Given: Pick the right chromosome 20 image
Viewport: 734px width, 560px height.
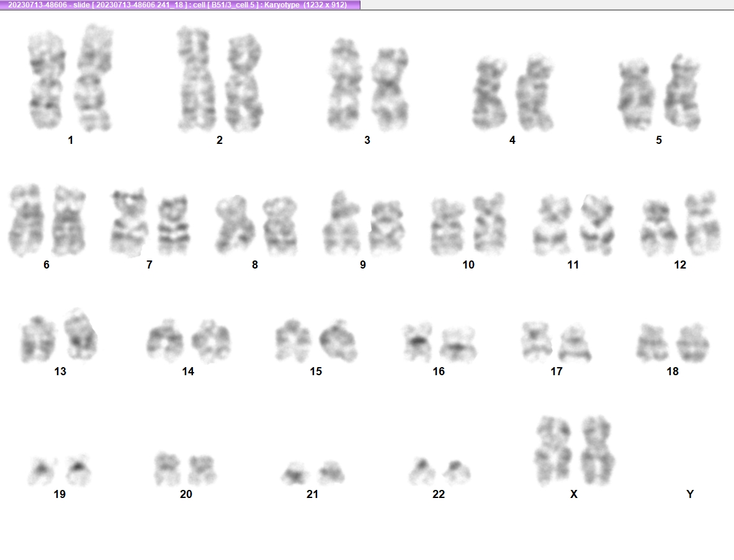Looking at the screenshot, I should [202, 469].
